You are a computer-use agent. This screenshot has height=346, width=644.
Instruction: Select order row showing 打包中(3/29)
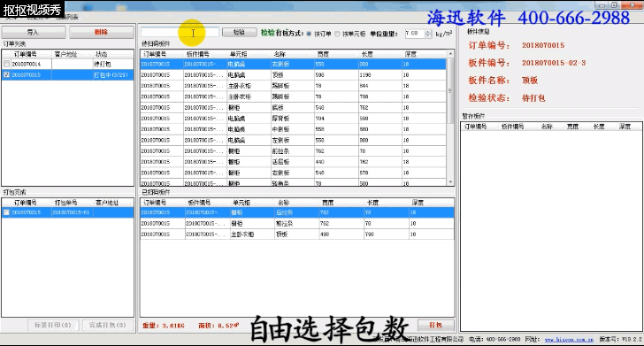[68, 75]
